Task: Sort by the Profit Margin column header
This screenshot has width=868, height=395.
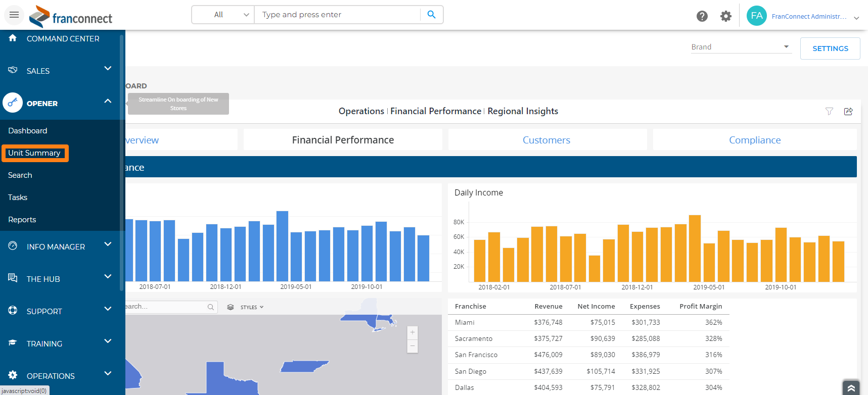Action: point(701,306)
